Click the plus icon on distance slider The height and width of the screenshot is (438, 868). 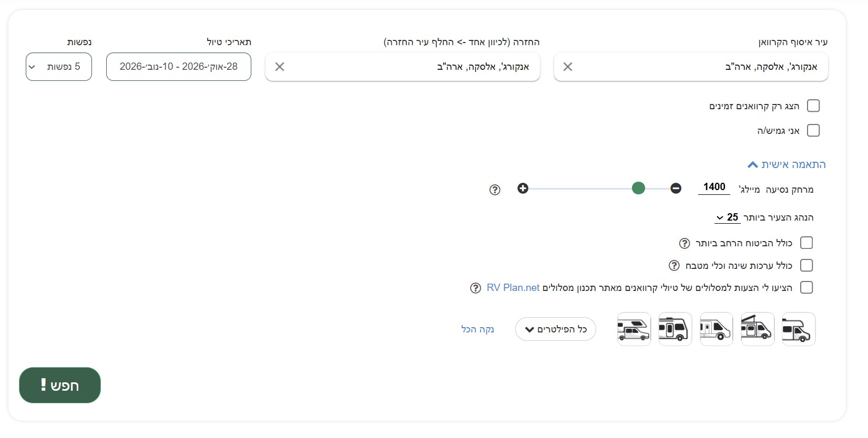pyautogui.click(x=523, y=189)
